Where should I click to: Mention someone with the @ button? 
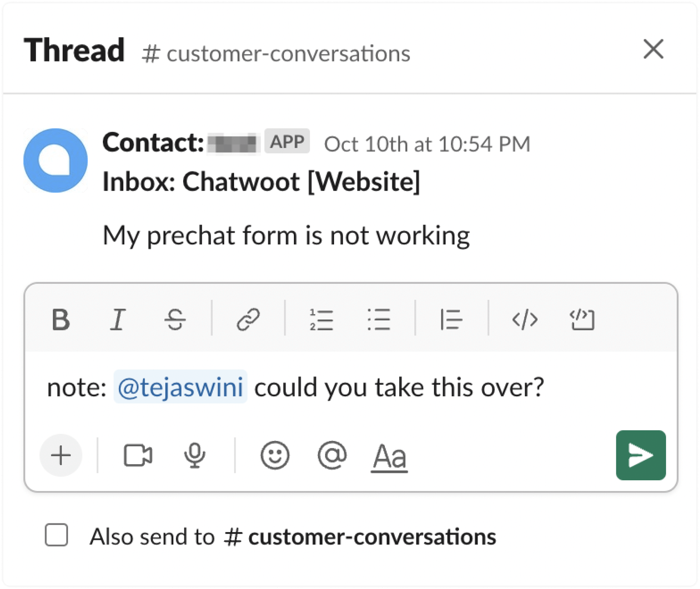point(332,455)
